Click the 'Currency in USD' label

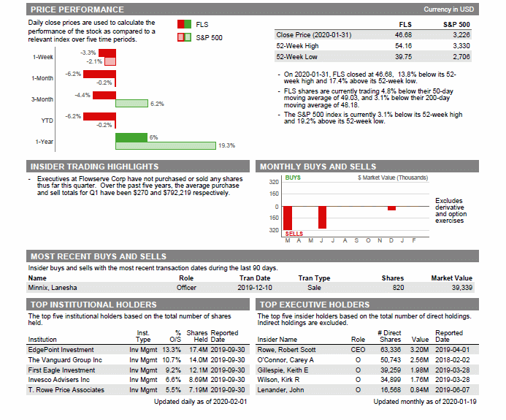pyautogui.click(x=448, y=9)
